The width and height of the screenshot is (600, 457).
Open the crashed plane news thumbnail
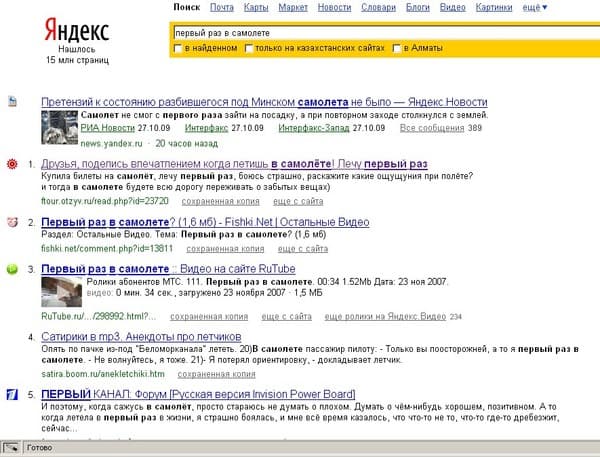(x=59, y=127)
